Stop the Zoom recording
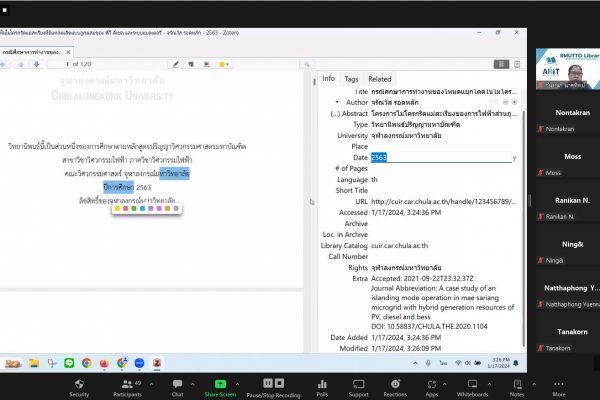Viewport: 600px width, 400px height. point(280,383)
